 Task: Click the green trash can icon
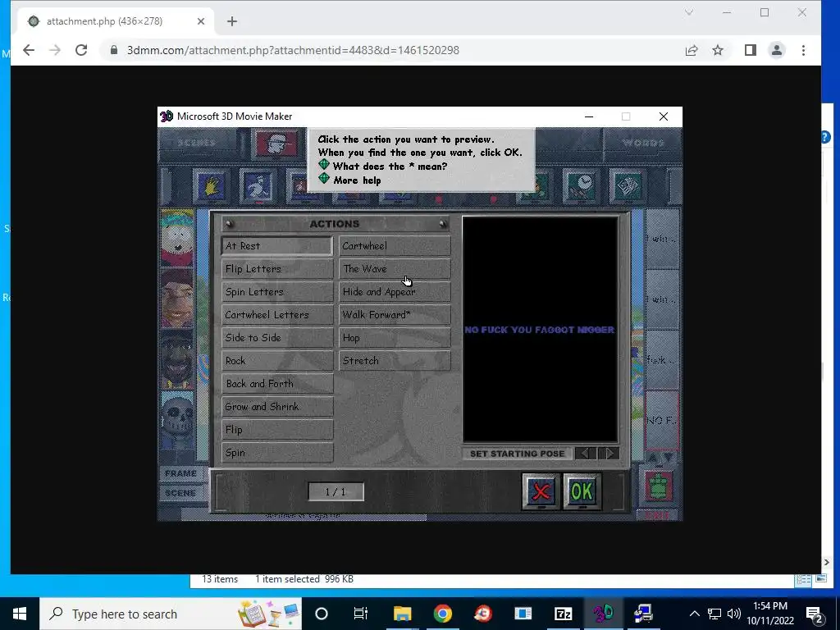pyautogui.click(x=659, y=486)
